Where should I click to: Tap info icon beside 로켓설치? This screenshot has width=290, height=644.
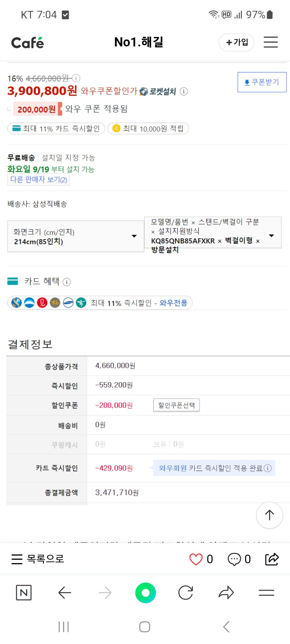[184, 92]
